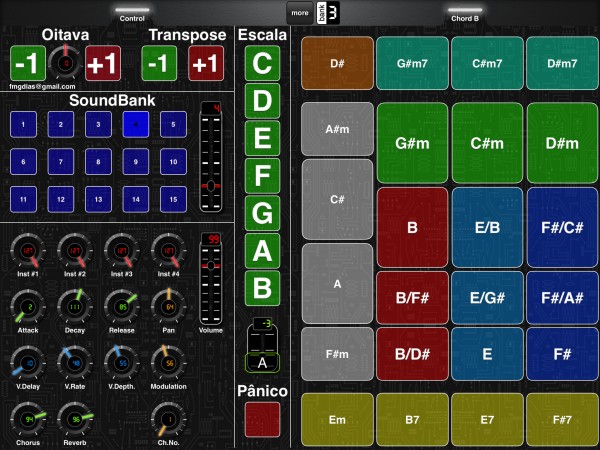
Task: Click the V.Depth knob
Action: tap(122, 363)
